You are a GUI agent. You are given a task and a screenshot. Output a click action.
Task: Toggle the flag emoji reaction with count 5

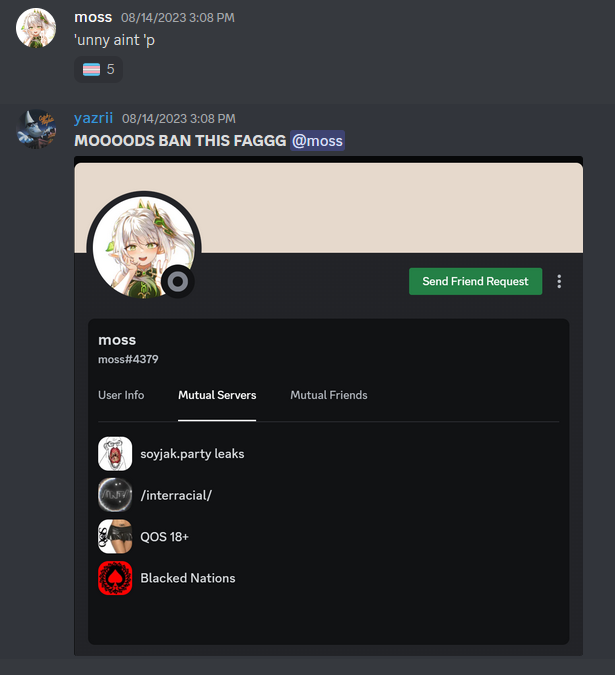(99, 69)
